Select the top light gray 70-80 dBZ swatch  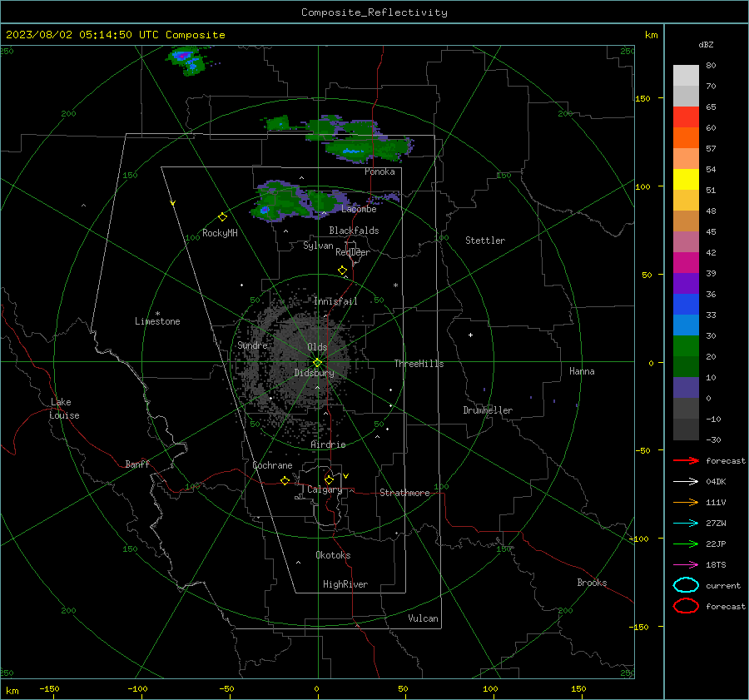pos(686,75)
